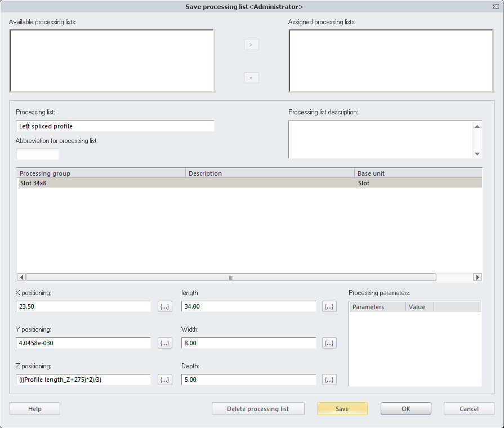Select the Slot 34x8 row
This screenshot has width=504, height=428.
(x=101, y=183)
